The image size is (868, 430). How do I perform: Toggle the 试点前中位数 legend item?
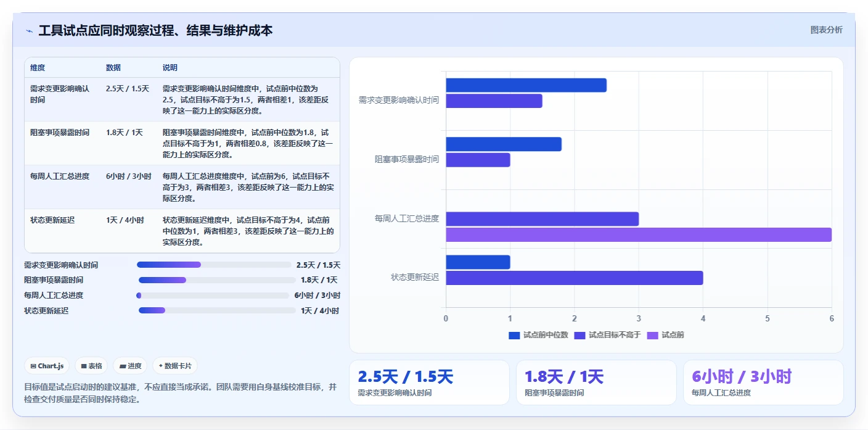coord(538,335)
